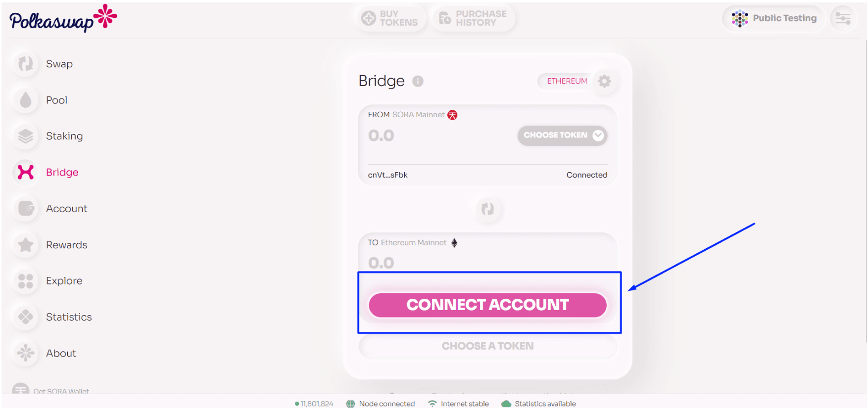Open the Ethereum network selector
868x411 pixels.
pyautogui.click(x=567, y=81)
